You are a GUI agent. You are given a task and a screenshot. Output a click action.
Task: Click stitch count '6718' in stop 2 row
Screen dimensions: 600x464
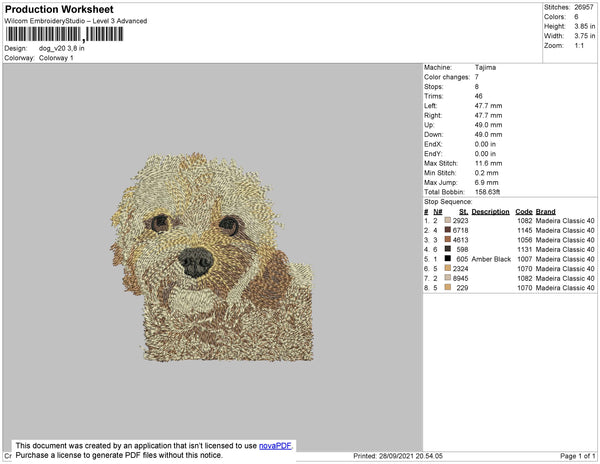[461, 230]
